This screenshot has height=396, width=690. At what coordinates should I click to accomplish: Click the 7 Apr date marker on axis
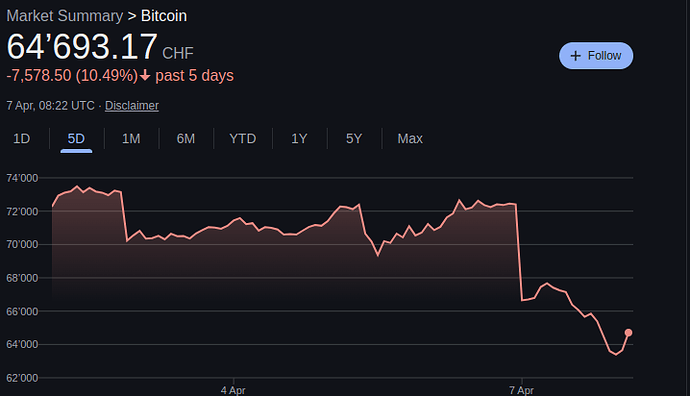click(x=521, y=390)
